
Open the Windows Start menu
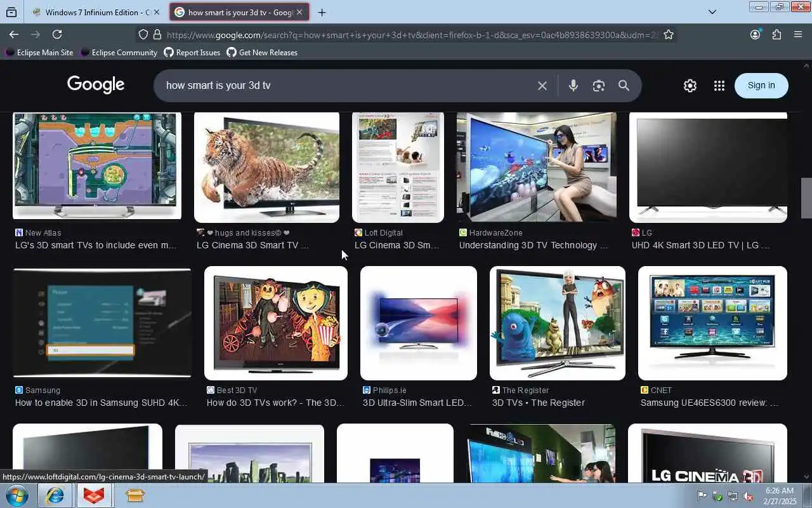[16, 496]
